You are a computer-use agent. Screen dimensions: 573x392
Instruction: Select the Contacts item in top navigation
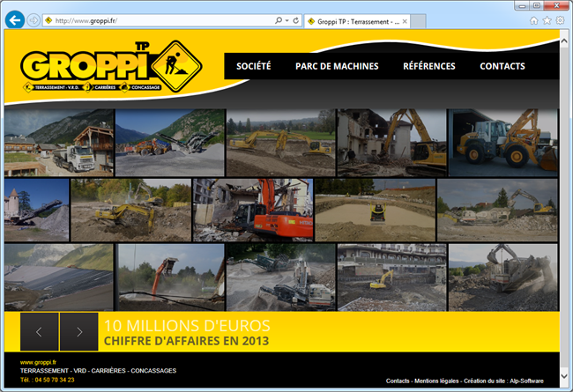[x=502, y=66]
